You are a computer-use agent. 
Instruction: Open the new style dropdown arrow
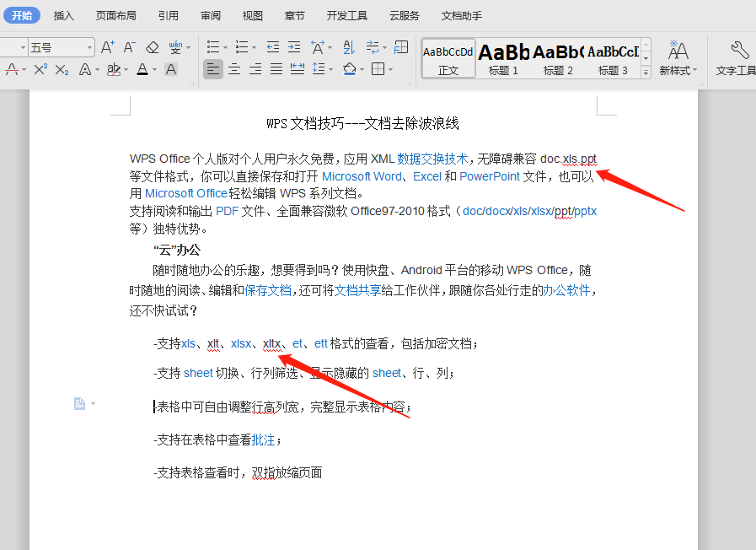694,71
